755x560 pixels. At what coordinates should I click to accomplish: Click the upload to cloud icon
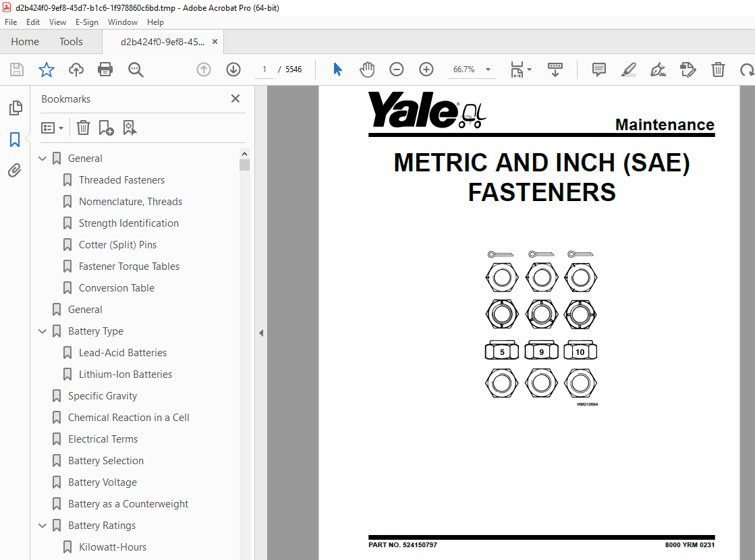pos(76,69)
